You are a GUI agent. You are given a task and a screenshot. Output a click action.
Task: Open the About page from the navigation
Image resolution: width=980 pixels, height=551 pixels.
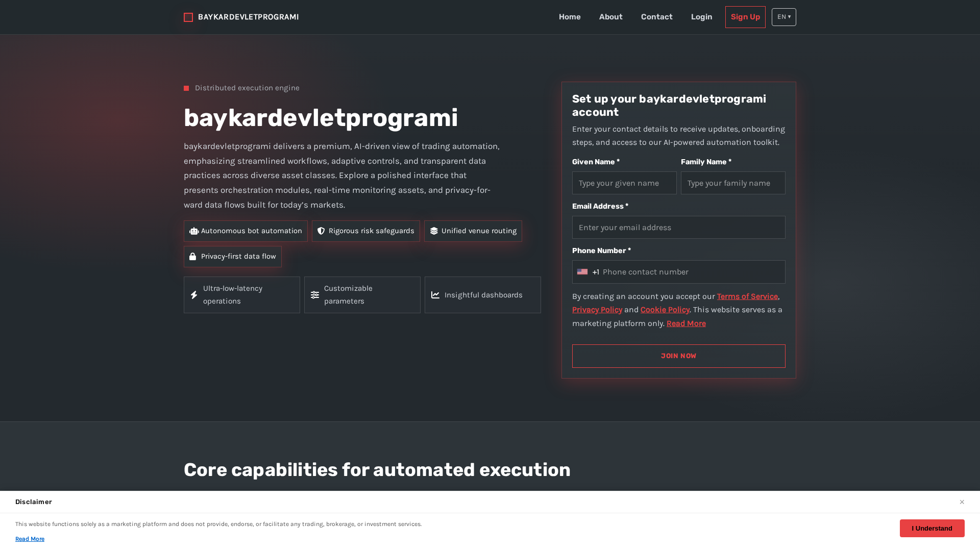pos(611,17)
